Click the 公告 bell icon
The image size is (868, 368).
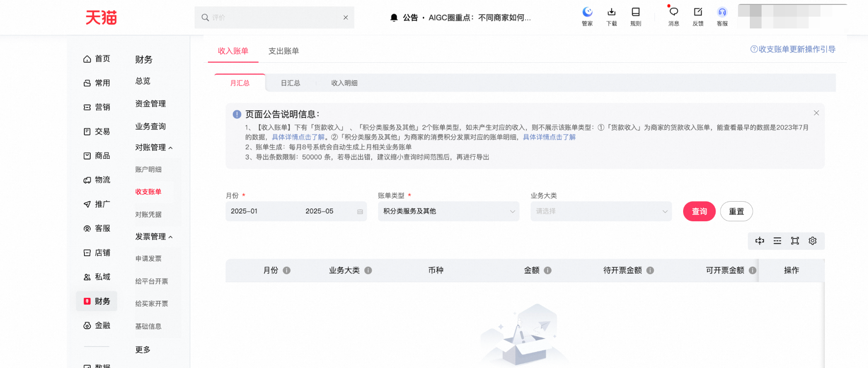[x=394, y=18]
